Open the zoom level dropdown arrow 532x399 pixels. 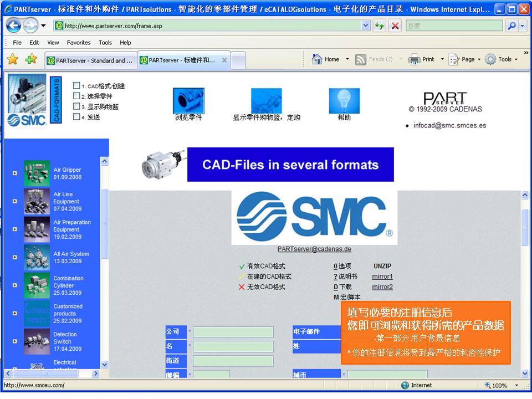(x=516, y=386)
